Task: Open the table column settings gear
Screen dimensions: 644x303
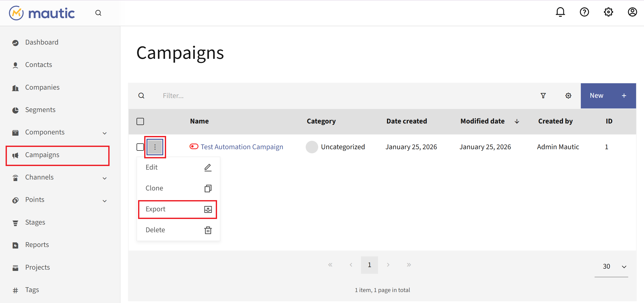Action: (x=568, y=95)
